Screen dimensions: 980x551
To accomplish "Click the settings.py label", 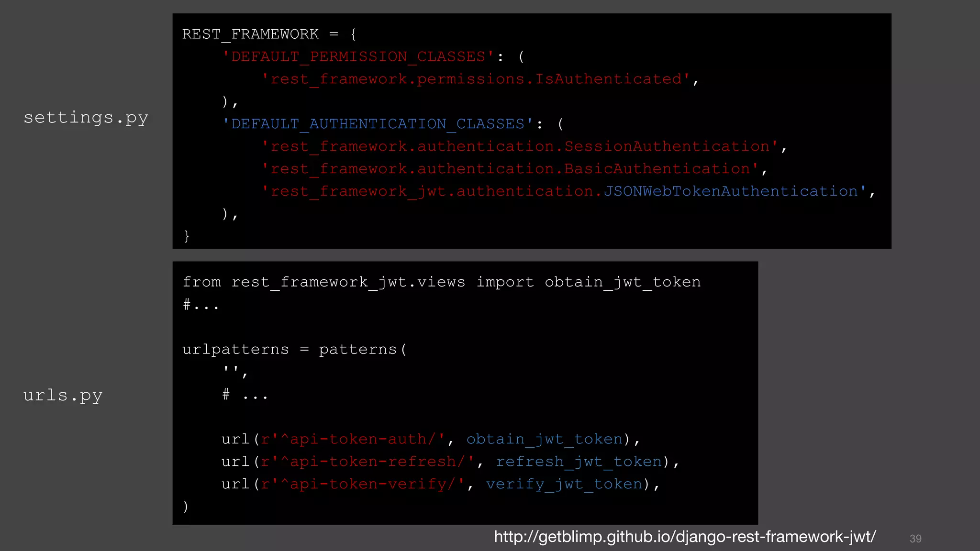I will point(86,118).
